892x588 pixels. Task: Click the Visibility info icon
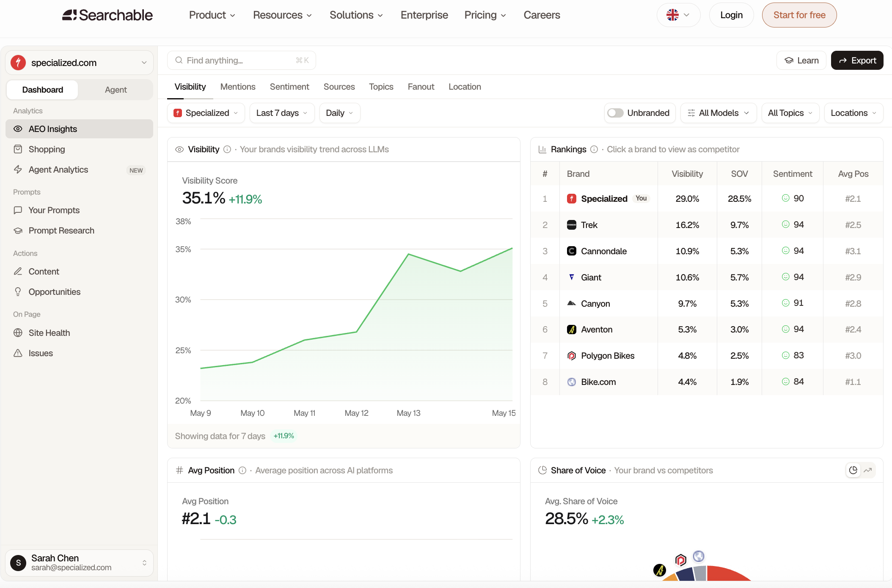pos(227,149)
